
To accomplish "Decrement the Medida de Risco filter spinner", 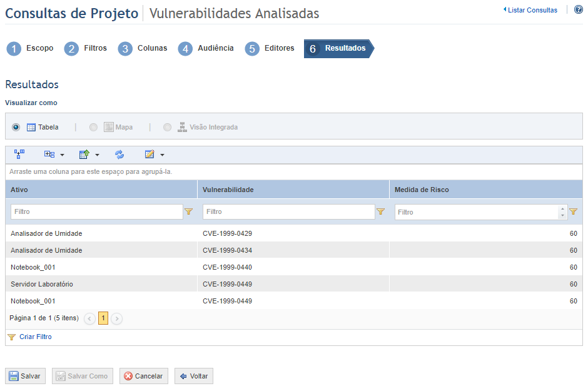I will pos(562,216).
